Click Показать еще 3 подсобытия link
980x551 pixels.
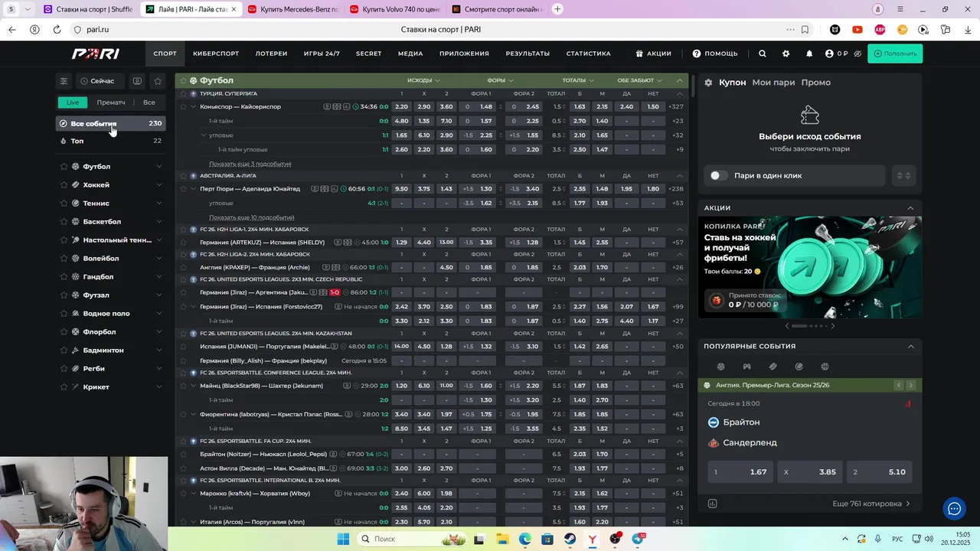click(x=250, y=164)
